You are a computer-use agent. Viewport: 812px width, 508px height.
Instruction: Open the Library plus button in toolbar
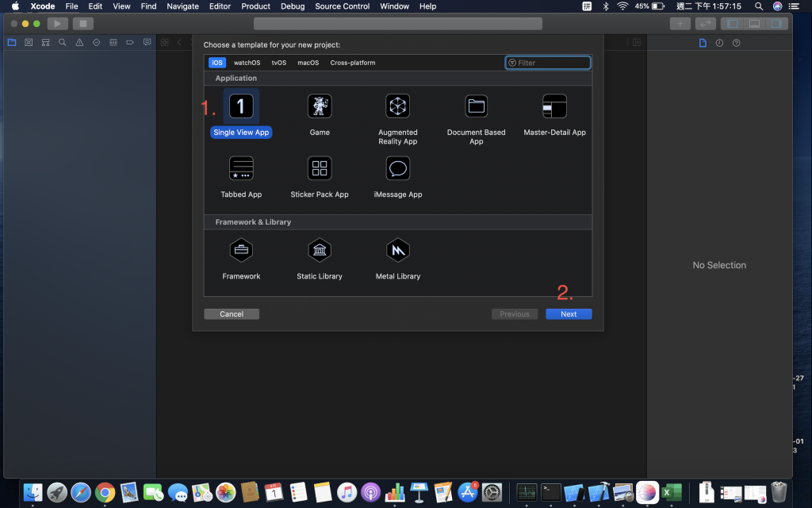[x=680, y=23]
